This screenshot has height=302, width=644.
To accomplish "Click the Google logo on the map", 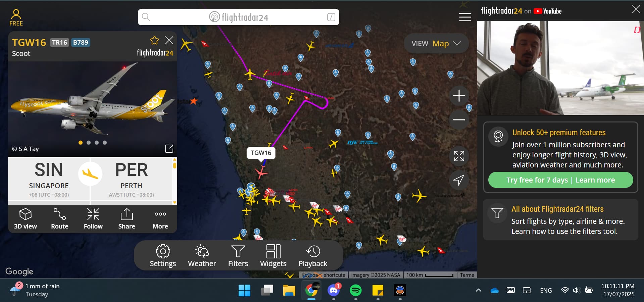I will coord(19,271).
